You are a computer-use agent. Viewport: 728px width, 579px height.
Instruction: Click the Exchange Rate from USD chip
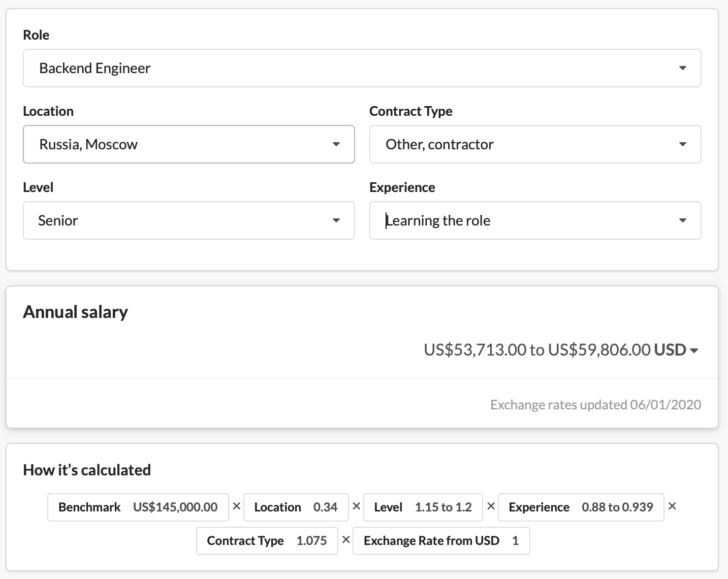(441, 541)
